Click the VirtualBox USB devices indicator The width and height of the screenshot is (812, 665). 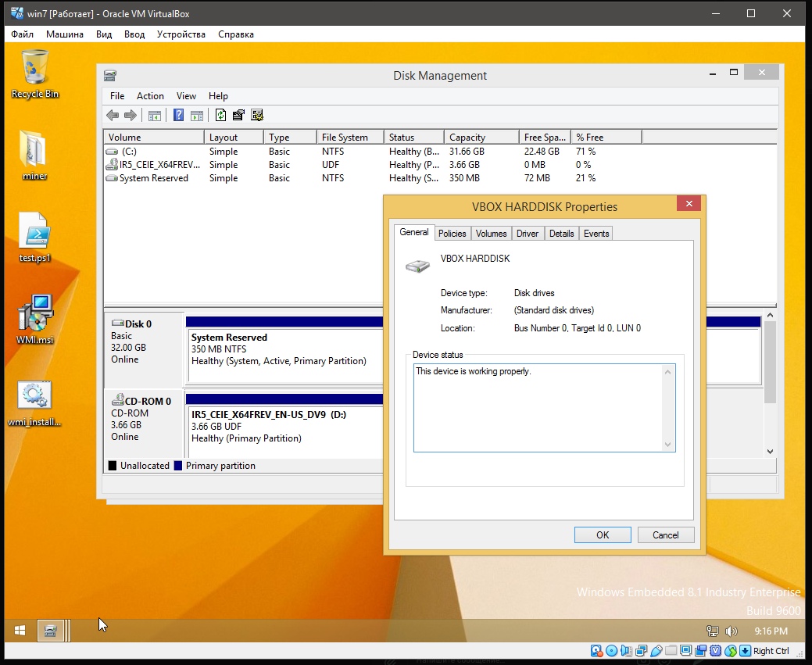point(656,651)
